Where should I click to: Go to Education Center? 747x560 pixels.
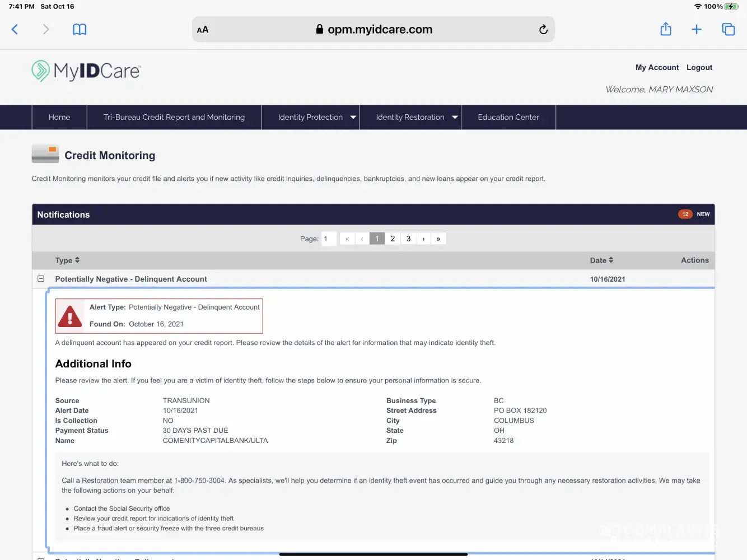point(508,118)
